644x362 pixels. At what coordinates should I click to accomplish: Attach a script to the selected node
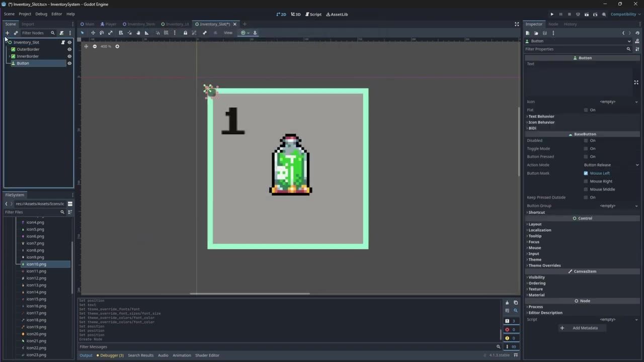click(61, 33)
